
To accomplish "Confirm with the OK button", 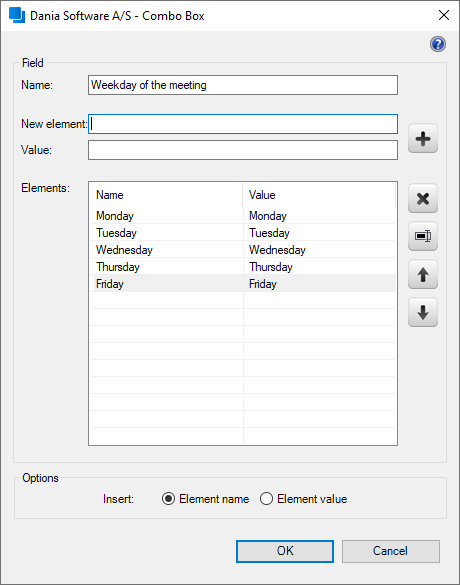I will pyautogui.click(x=285, y=551).
